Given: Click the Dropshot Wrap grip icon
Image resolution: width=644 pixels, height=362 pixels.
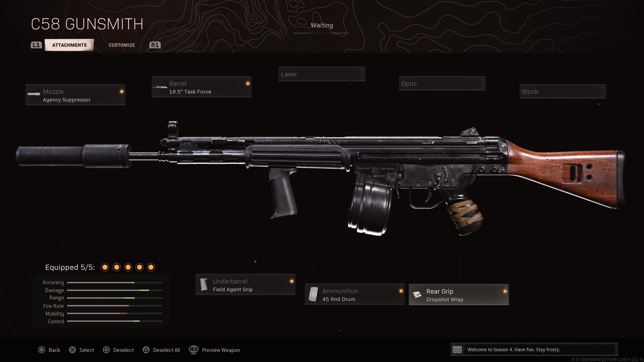Looking at the screenshot, I should (417, 295).
